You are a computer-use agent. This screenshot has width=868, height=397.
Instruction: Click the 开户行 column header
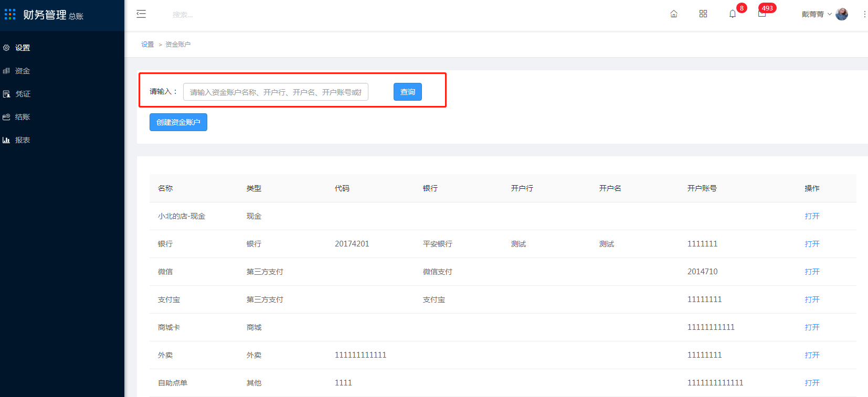click(522, 188)
